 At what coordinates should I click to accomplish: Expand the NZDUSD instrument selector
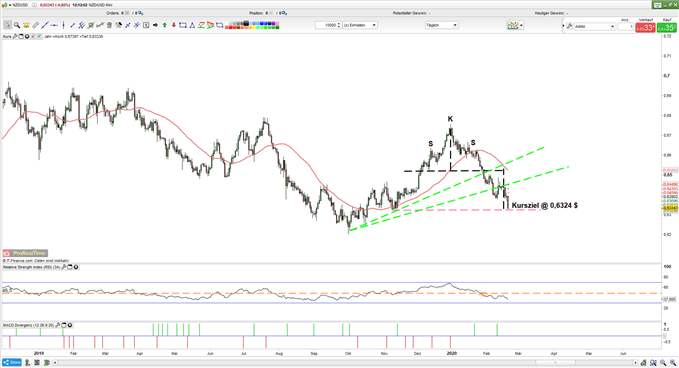[9, 5]
